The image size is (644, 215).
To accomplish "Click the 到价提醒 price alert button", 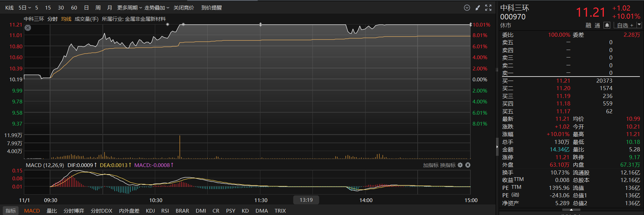I will [x=211, y=8].
